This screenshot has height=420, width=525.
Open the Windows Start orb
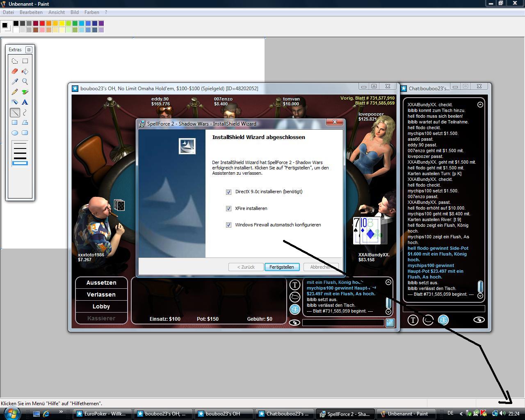11,413
